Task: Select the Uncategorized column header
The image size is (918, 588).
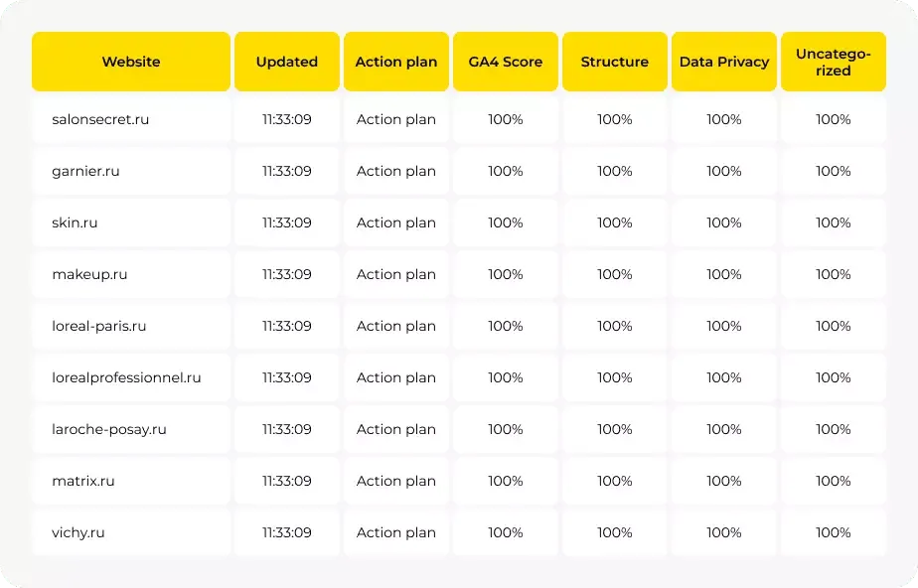Action: coord(834,62)
